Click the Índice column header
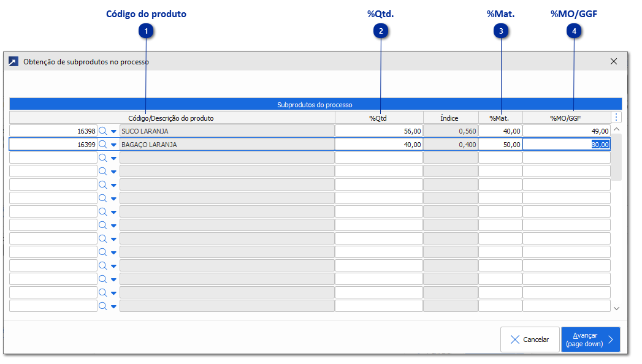 click(451, 118)
